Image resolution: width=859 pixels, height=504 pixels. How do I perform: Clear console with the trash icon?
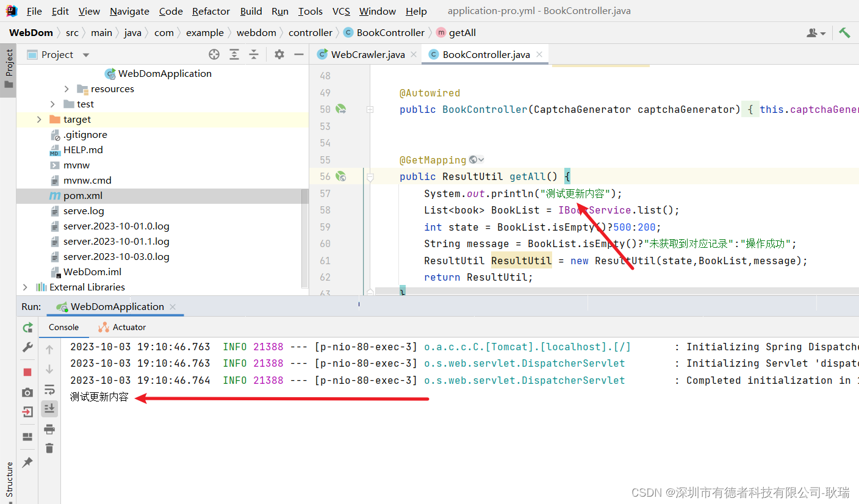pos(49,448)
